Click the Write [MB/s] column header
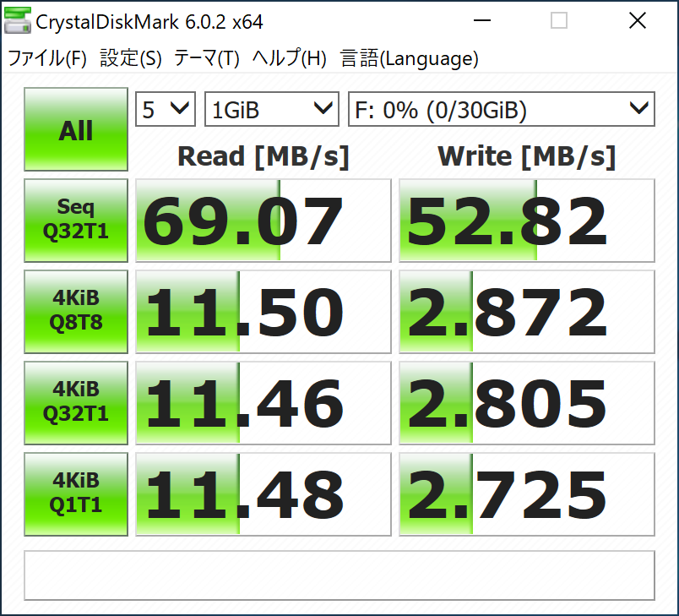679x616 pixels. pos(527,157)
